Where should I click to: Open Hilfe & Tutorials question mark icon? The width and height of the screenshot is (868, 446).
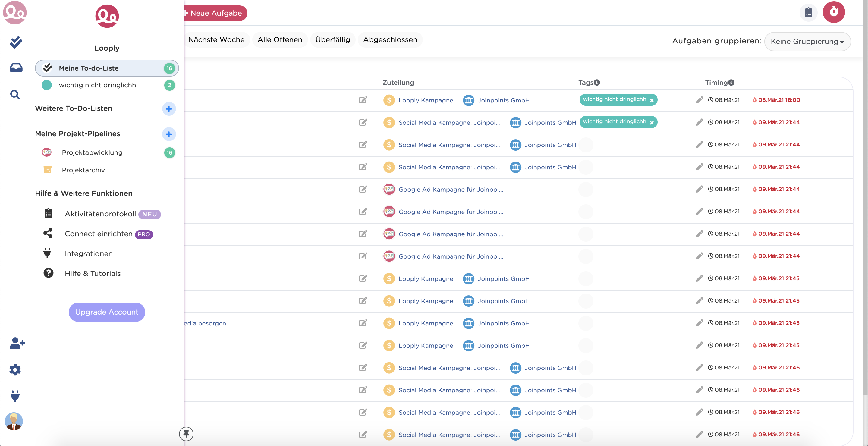[x=48, y=273]
